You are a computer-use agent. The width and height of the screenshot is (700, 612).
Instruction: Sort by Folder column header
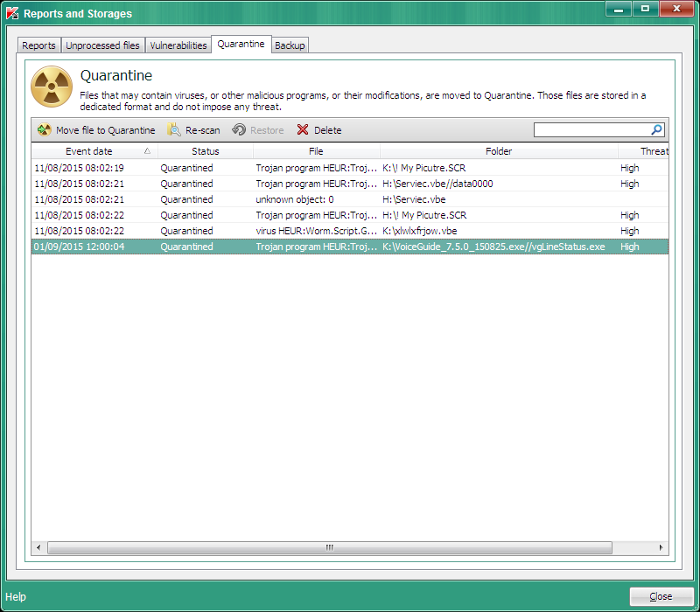(499, 151)
